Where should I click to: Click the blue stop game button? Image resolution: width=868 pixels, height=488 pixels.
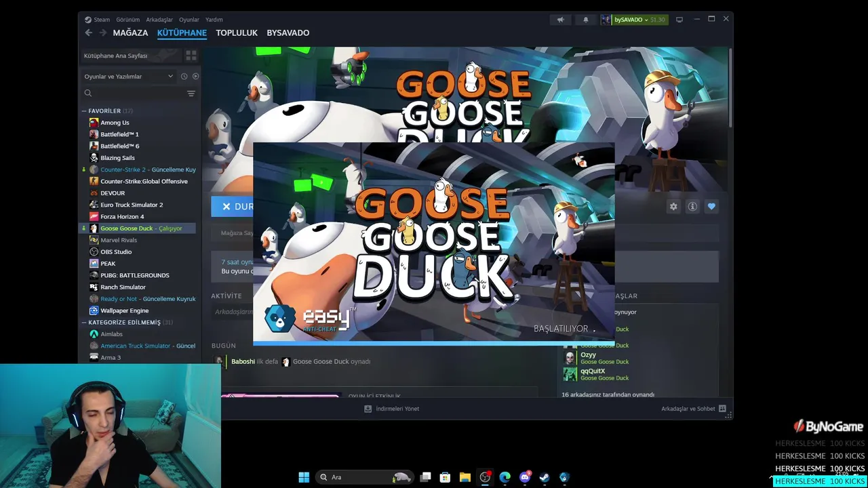coord(233,207)
